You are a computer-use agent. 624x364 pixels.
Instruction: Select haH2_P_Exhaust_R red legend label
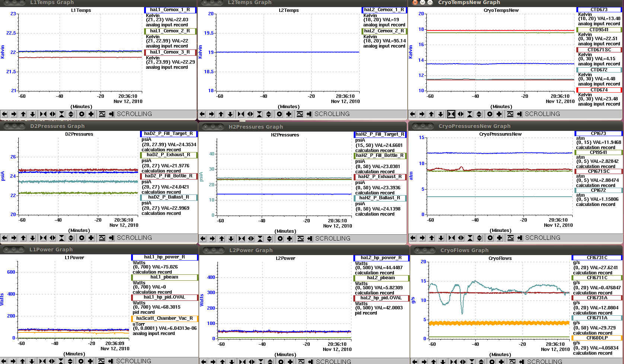pos(380,177)
